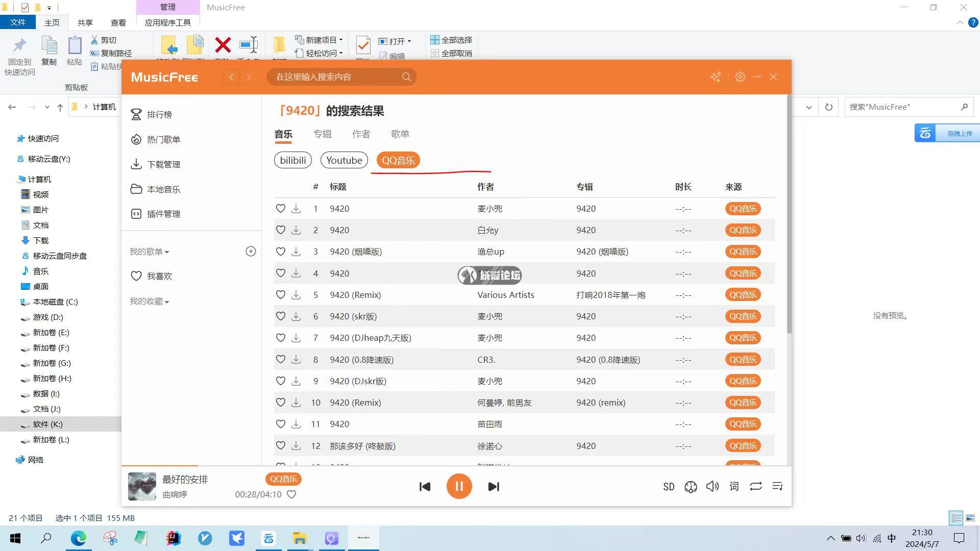Screen dimensions: 980x551
Task: Collapse 我的收藏 section
Action: coord(149,302)
